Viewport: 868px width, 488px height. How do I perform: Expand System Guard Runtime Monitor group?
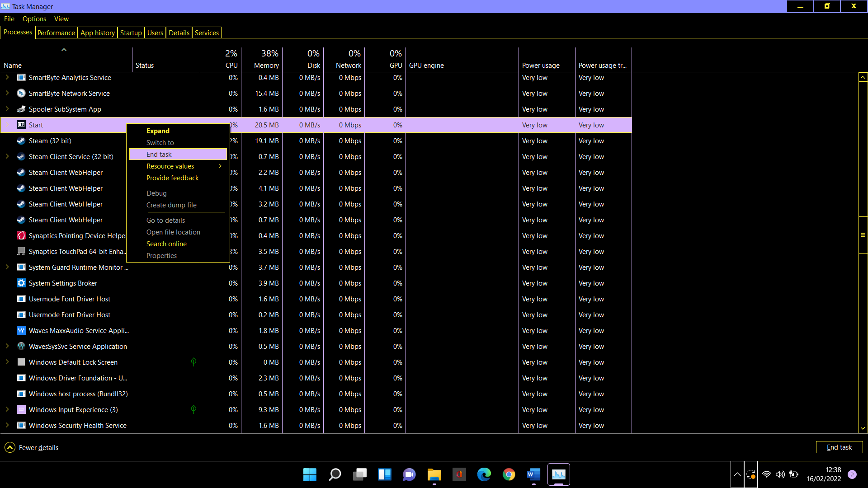pos(7,267)
